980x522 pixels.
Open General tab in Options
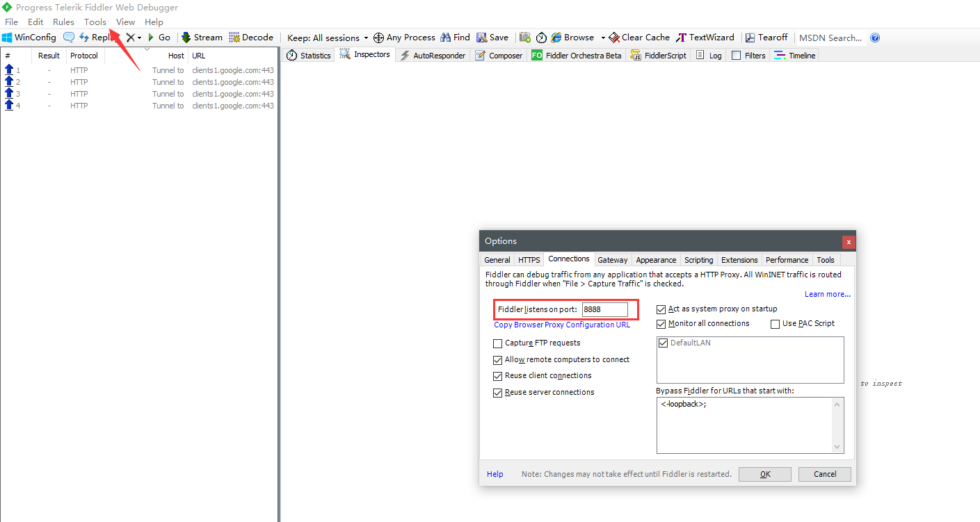pos(497,260)
